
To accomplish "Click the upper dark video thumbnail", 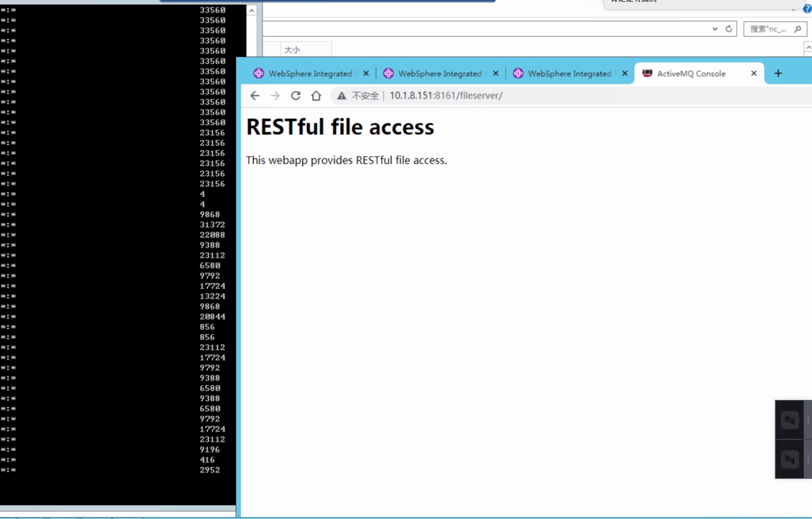I will (790, 420).
